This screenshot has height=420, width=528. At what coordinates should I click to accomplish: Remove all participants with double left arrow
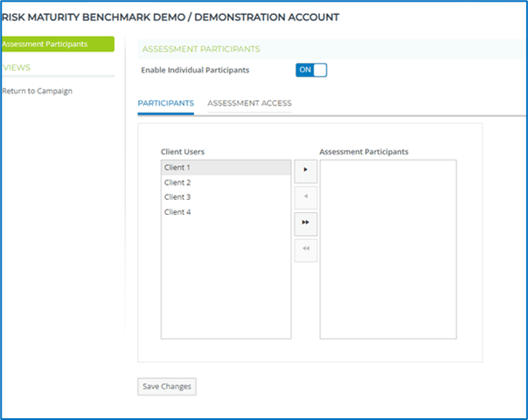[306, 251]
